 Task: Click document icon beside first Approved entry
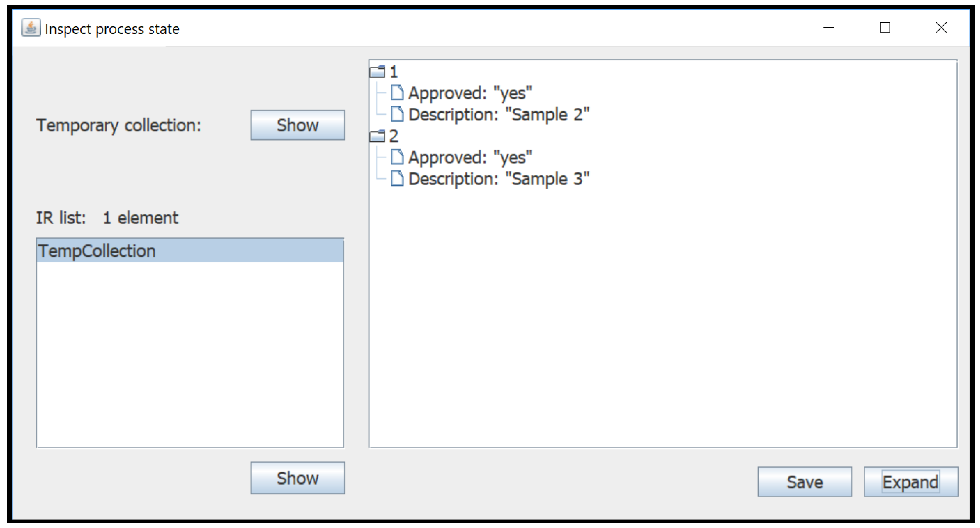397,92
